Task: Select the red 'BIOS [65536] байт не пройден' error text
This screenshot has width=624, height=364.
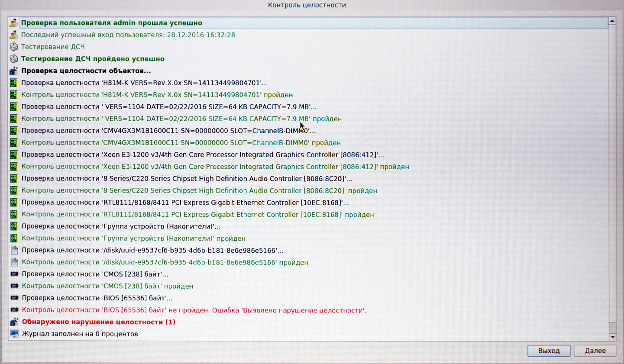Action: point(194,310)
